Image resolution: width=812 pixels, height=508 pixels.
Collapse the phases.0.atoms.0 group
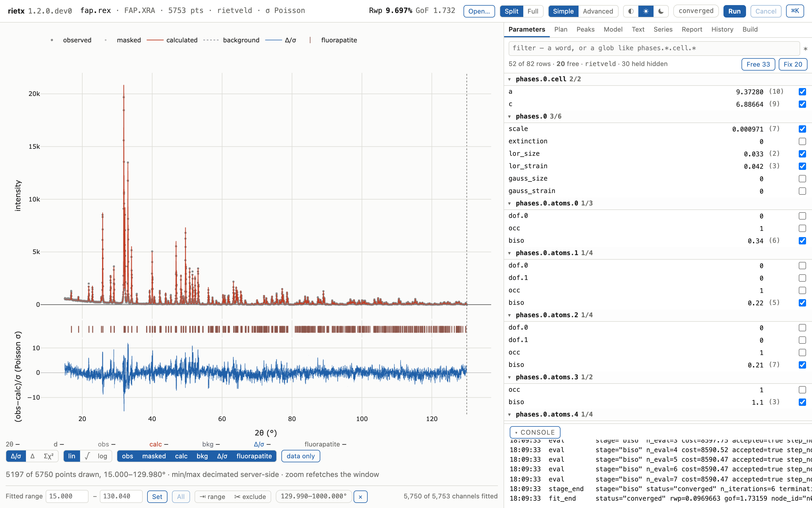(x=509, y=203)
